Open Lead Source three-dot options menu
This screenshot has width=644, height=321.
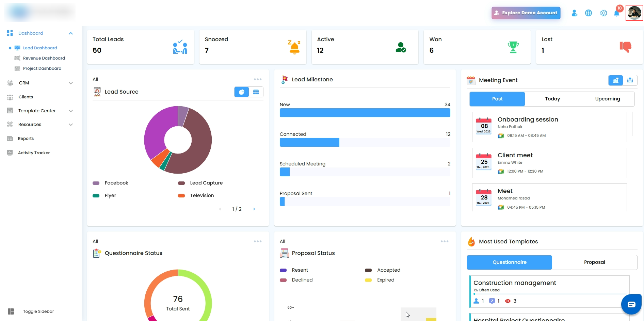coord(258,79)
